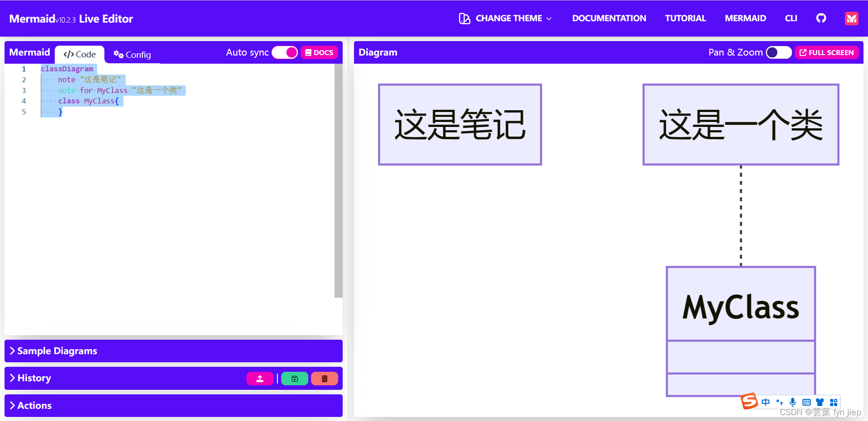Expand the History section
The width and height of the screenshot is (868, 421).
(x=174, y=378)
